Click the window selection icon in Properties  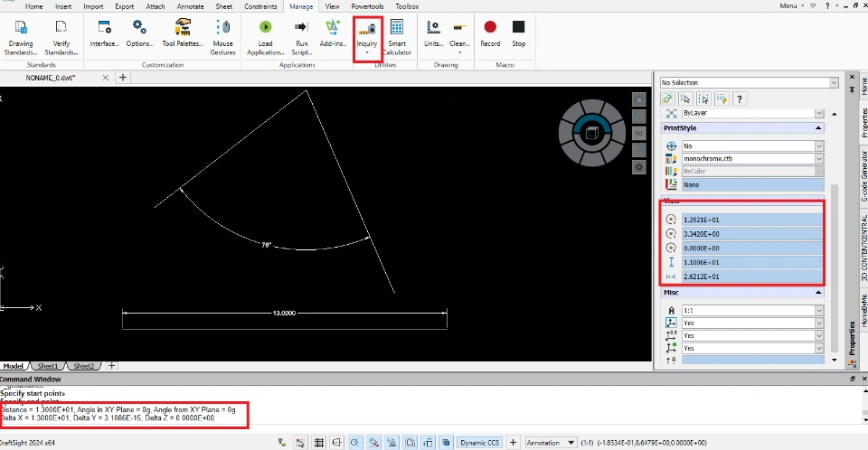[x=703, y=99]
